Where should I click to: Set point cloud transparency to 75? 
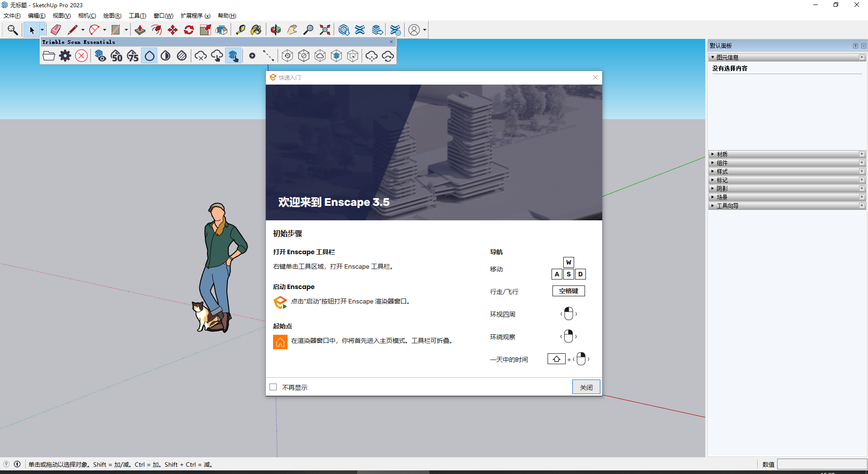133,56
